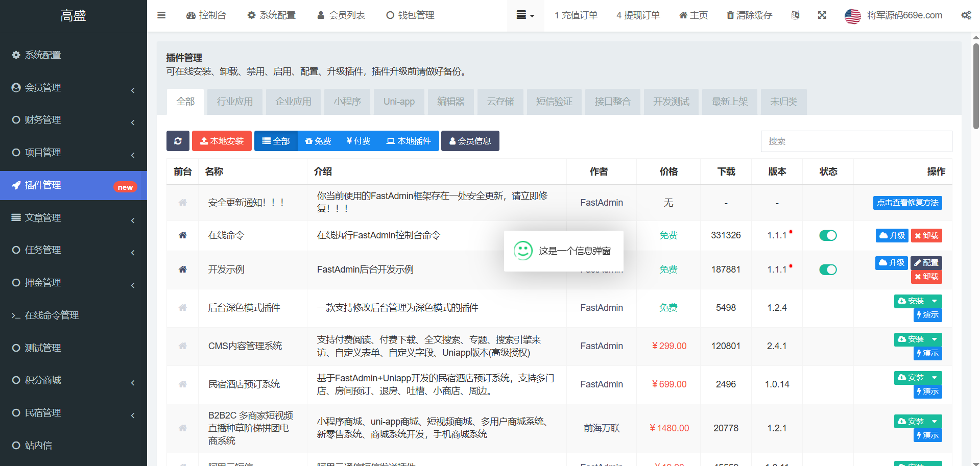Open the settings gears icon at top right
Screen dimensions: 980x466
click(x=966, y=15)
